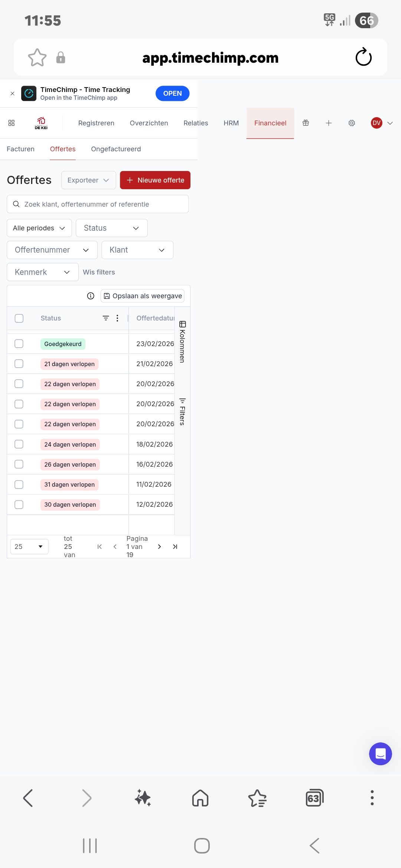Click the Status column filter icon

(x=106, y=318)
